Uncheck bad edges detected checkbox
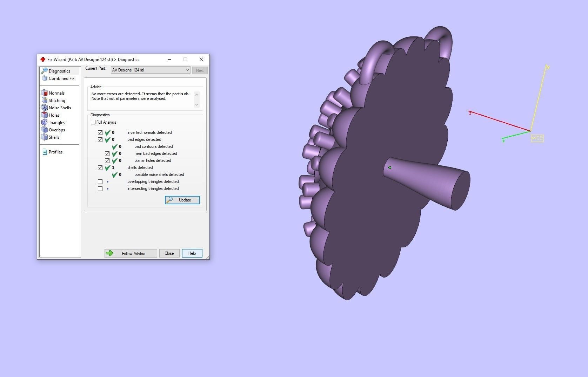 coord(100,139)
